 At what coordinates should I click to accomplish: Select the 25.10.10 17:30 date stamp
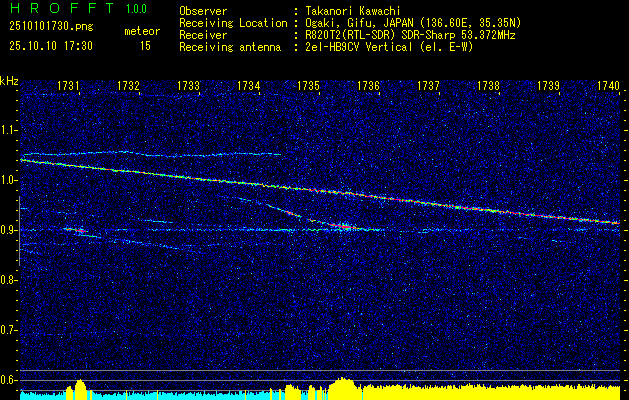pos(50,46)
